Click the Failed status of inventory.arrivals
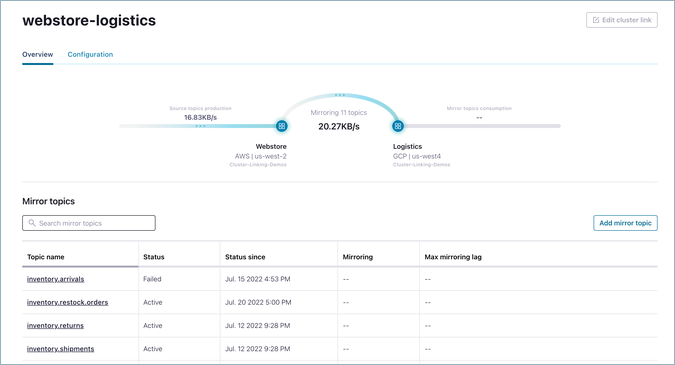675x365 pixels. [x=152, y=279]
